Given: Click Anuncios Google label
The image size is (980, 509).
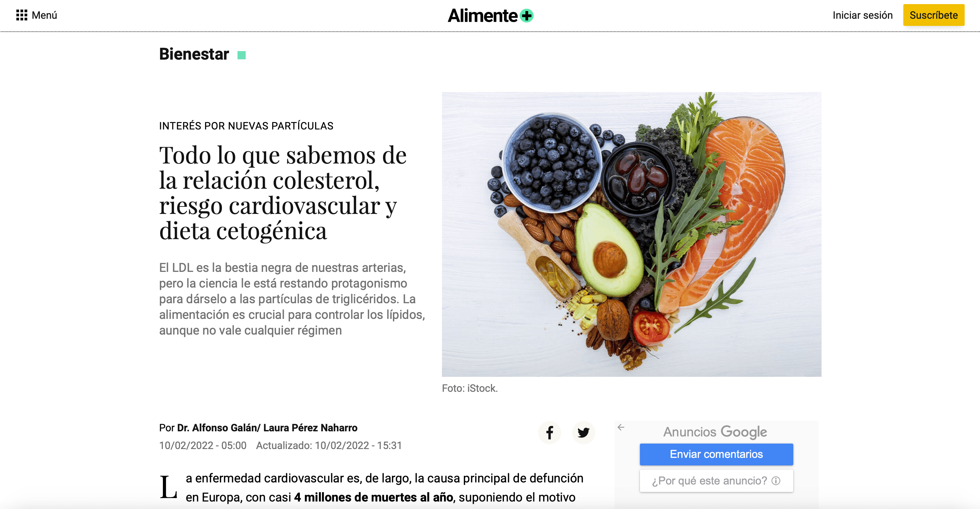Looking at the screenshot, I should [715, 432].
